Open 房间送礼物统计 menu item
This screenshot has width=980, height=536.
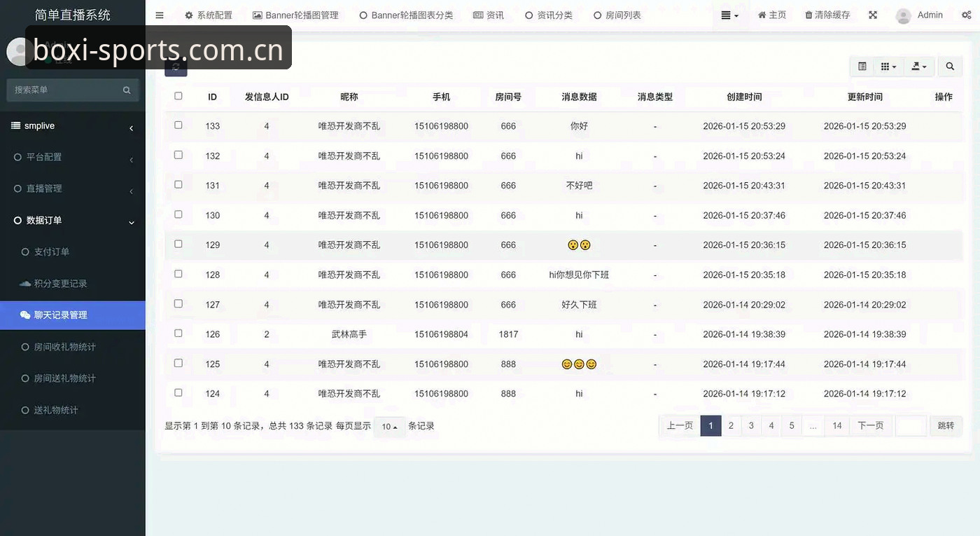(73, 378)
